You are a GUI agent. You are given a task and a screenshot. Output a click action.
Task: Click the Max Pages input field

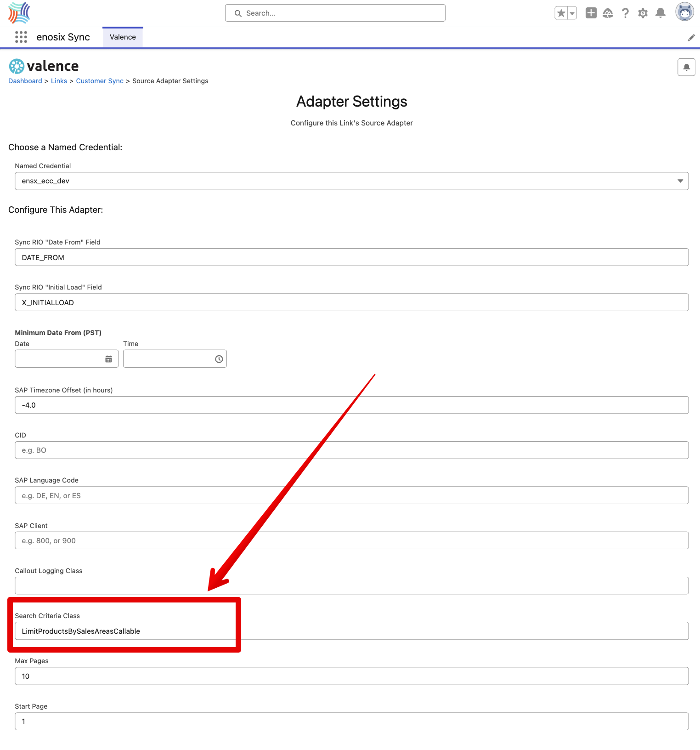[352, 676]
